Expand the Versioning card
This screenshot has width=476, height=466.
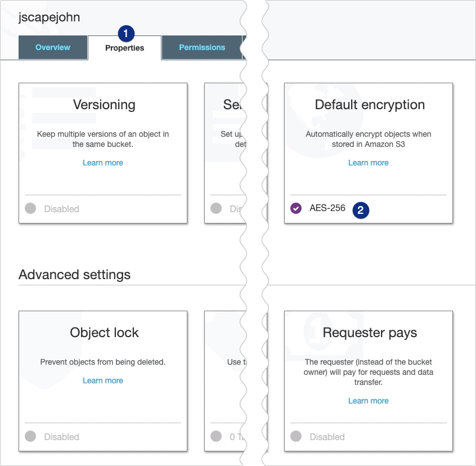pos(103,152)
